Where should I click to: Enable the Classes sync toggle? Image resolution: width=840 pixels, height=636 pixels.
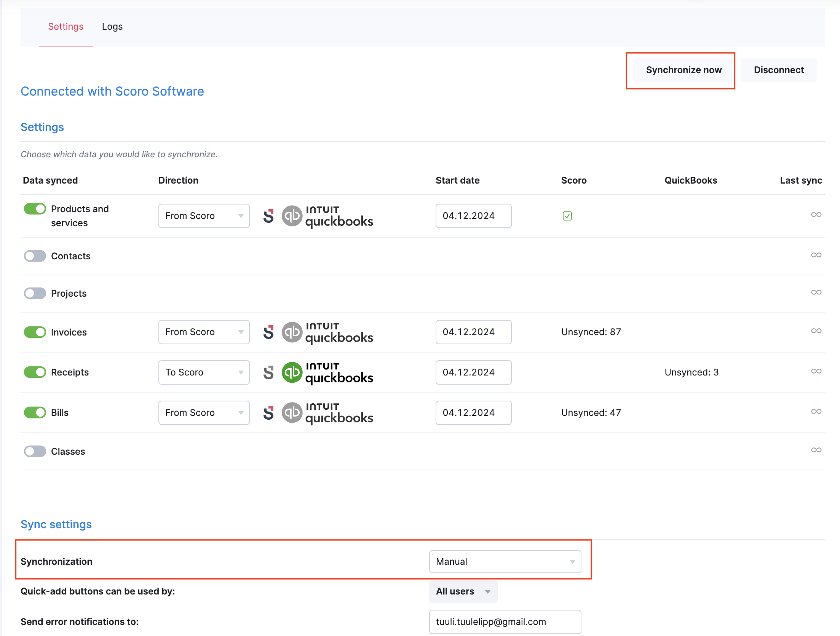tap(35, 451)
